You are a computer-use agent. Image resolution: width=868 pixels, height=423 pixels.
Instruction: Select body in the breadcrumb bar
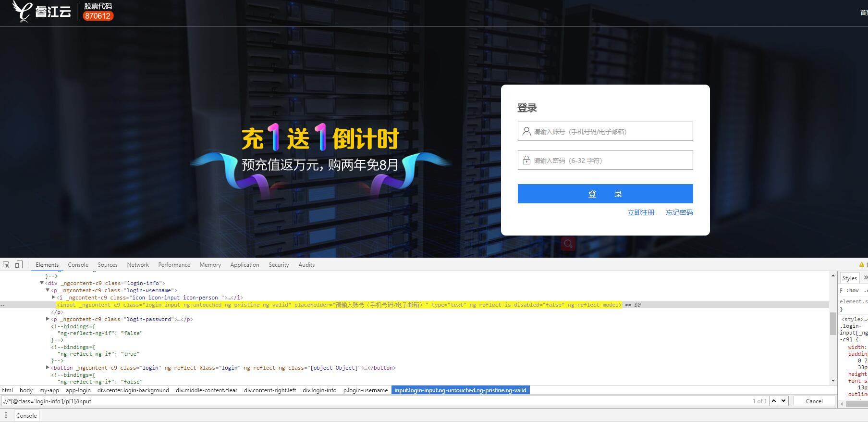point(26,390)
